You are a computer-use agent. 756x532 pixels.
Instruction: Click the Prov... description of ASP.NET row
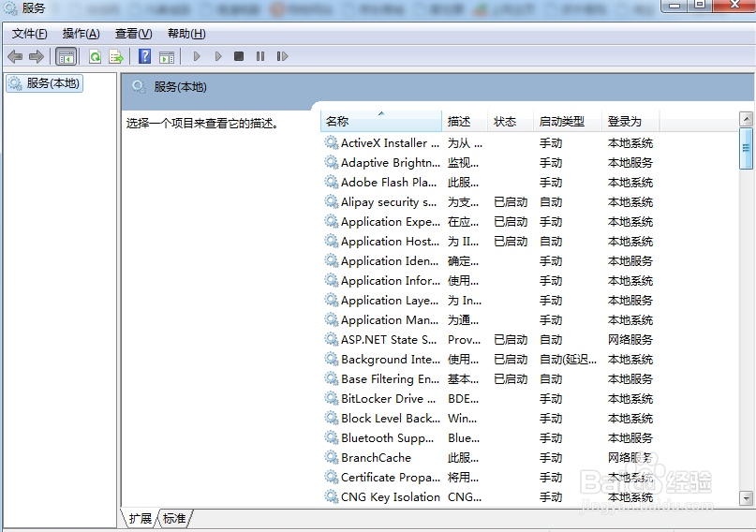464,340
